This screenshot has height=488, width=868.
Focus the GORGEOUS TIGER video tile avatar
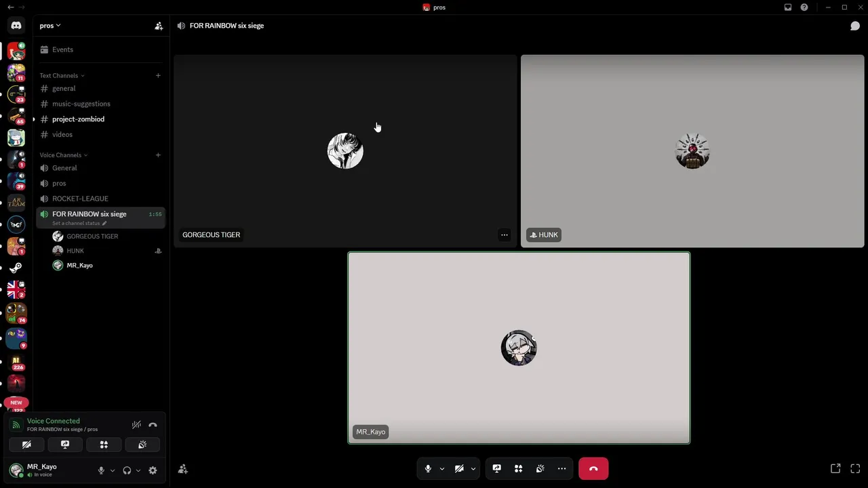[345, 150]
